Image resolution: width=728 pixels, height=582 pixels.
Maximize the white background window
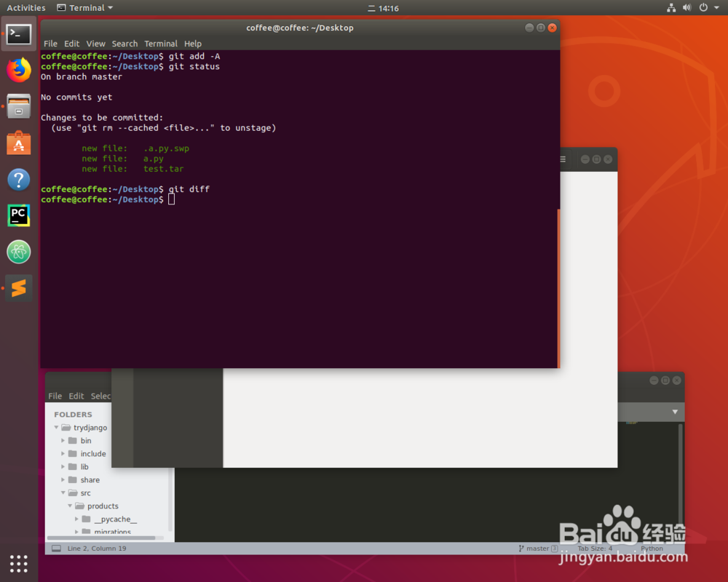pos(597,159)
